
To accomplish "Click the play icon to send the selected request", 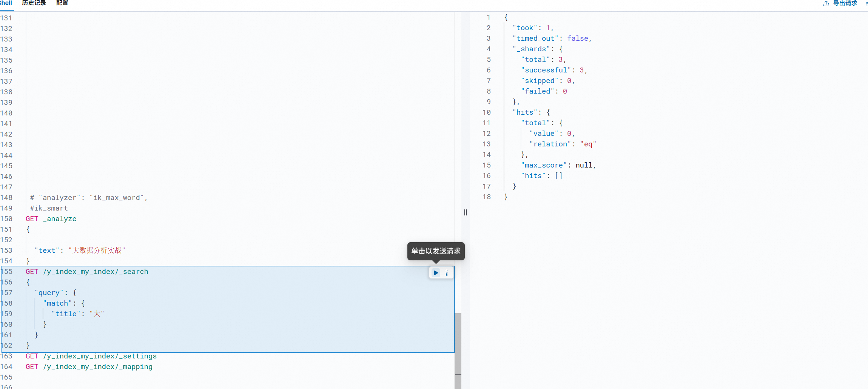I will coord(435,273).
